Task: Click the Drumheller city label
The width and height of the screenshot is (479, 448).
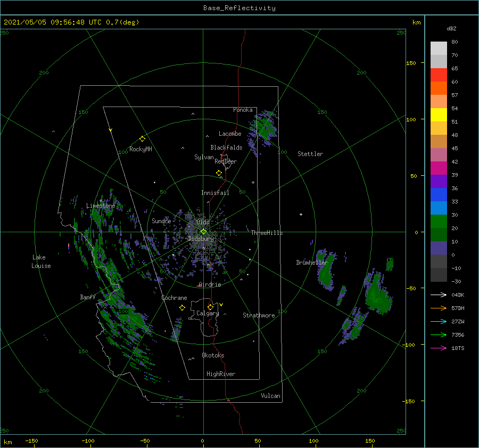Action: point(311,263)
